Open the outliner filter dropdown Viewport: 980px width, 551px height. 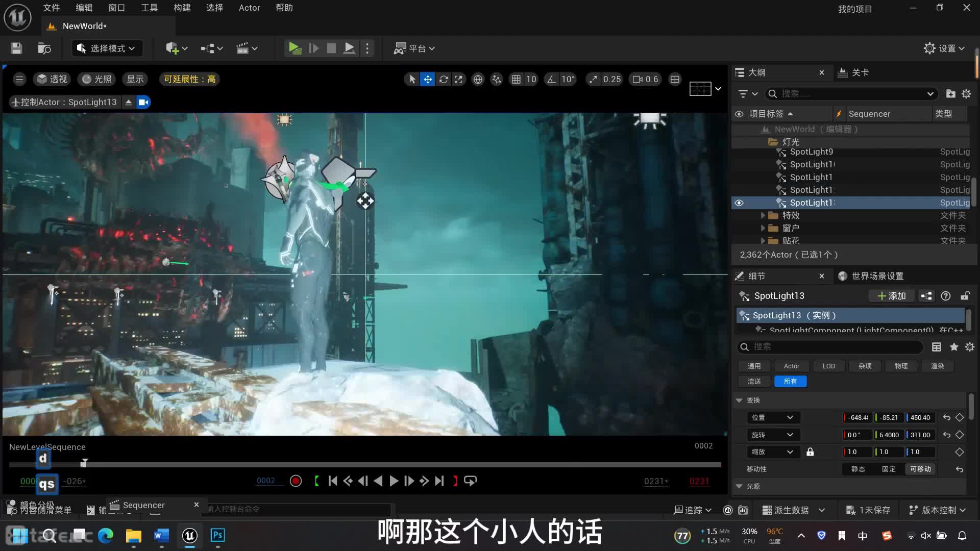[748, 94]
